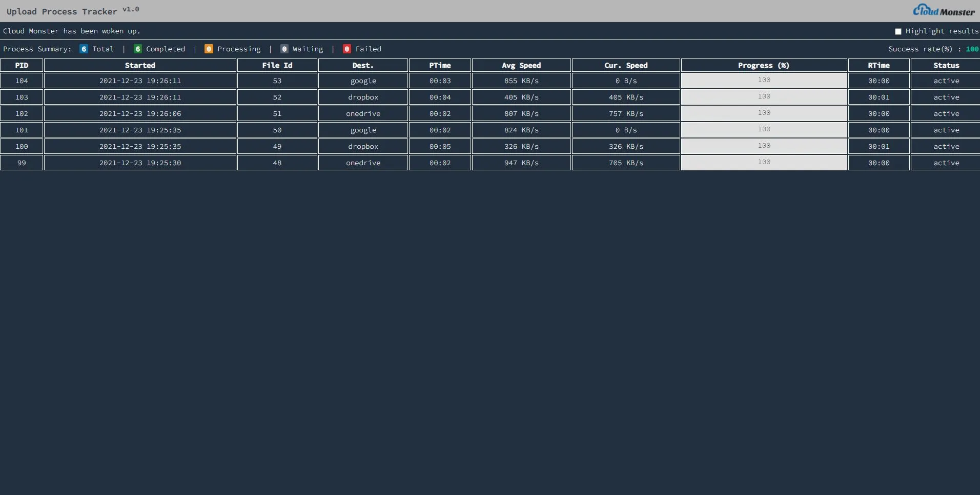This screenshot has height=495, width=980.
Task: Click the RTime column header
Action: coord(879,65)
